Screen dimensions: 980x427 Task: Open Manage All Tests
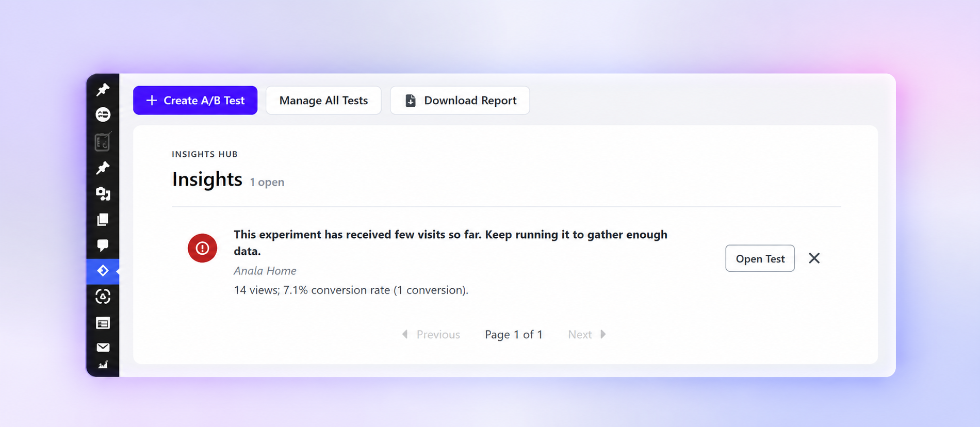tap(323, 100)
